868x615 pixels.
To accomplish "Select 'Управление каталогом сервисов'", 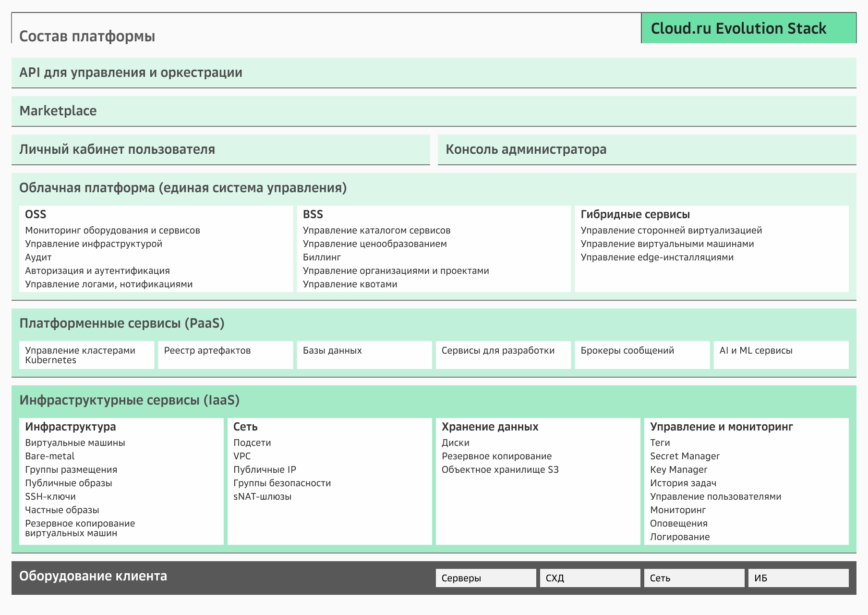I will pos(377,231).
